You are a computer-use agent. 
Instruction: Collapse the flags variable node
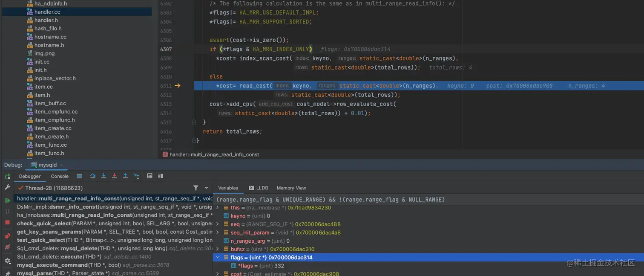point(218,257)
